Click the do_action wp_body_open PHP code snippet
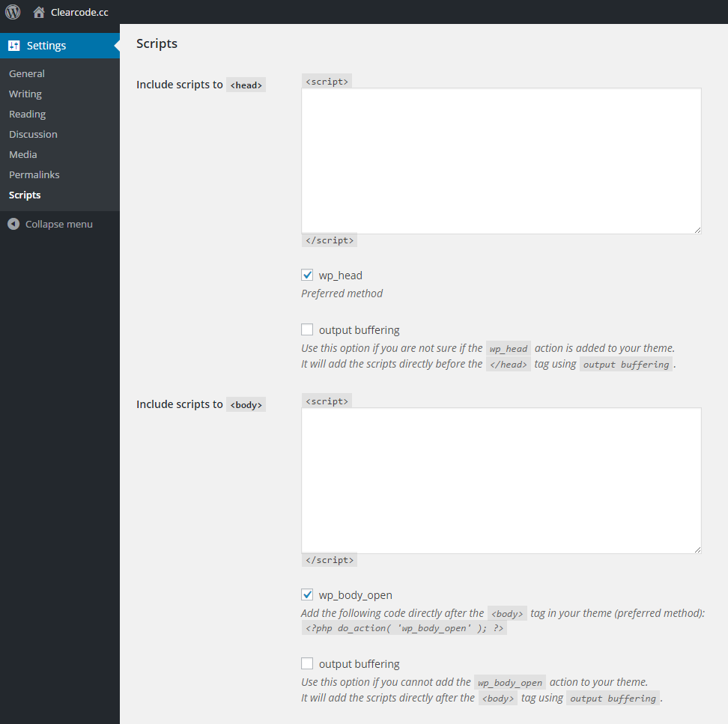 [x=404, y=628]
